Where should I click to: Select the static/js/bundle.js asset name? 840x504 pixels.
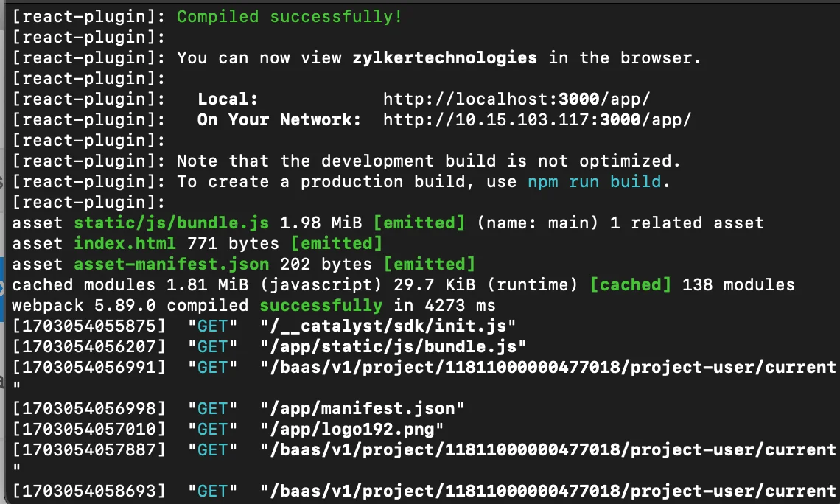pos(171,223)
